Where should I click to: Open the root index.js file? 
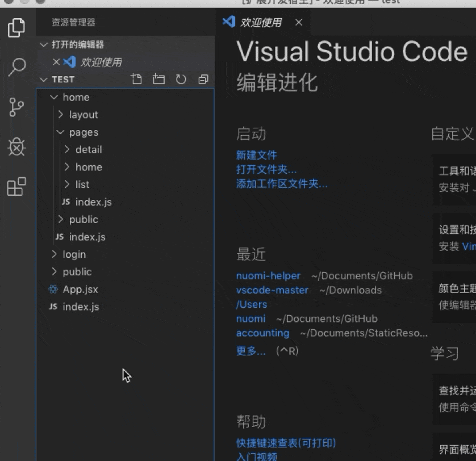coord(125,307)
